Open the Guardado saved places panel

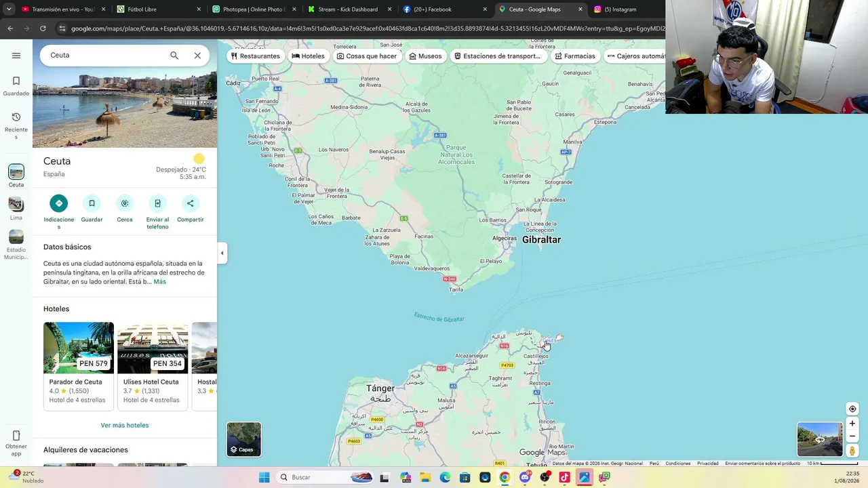point(16,86)
